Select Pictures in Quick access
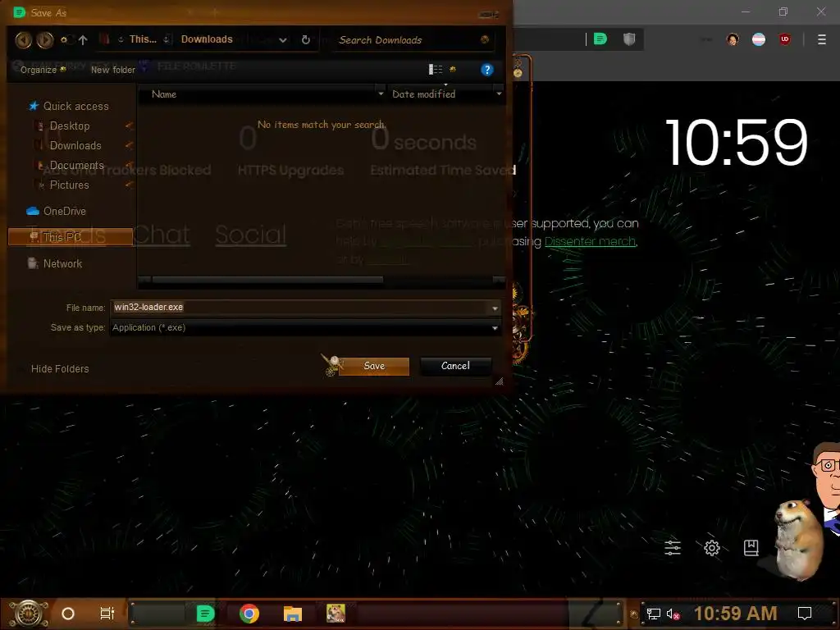Screen dimensions: 840x630 pyautogui.click(x=69, y=185)
